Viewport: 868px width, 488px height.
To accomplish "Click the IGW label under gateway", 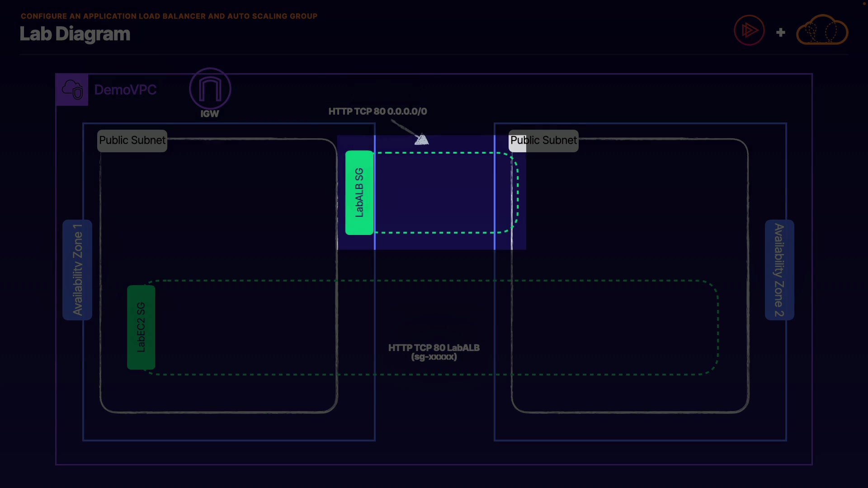I will pos(210,114).
